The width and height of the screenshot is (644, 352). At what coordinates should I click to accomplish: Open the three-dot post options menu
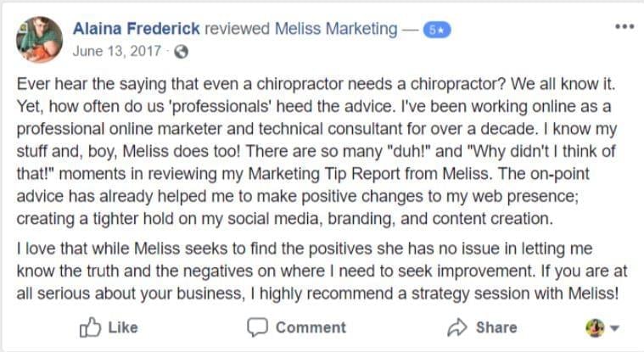pos(624,26)
